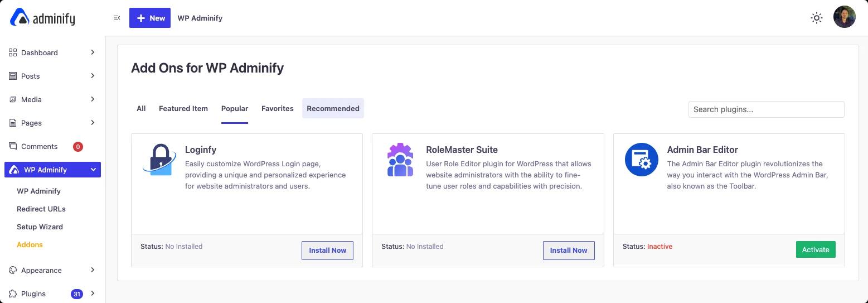The width and height of the screenshot is (868, 303).
Task: Collapse the WP Adminify menu chevron
Action: coord(93,170)
